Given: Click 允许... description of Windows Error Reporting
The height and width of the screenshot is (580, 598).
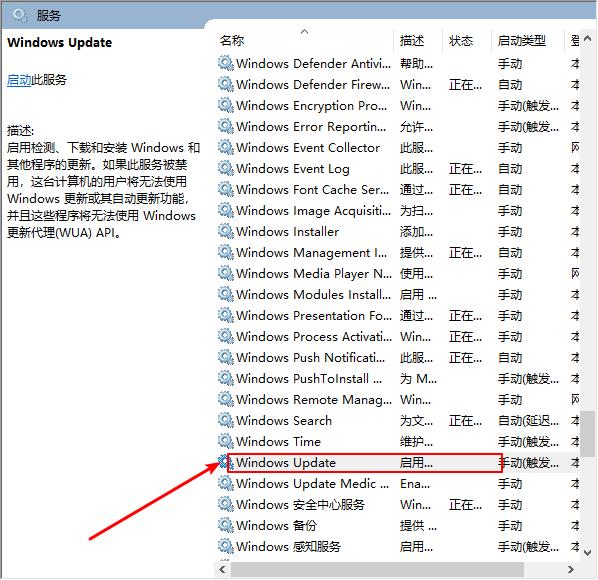Looking at the screenshot, I should coord(416,127).
